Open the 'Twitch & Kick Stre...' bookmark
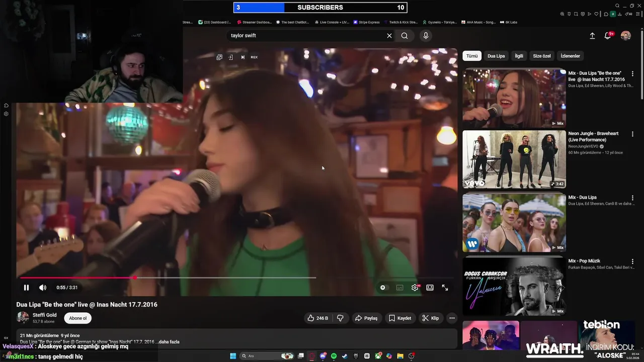This screenshot has height=362, width=644. tap(401, 22)
